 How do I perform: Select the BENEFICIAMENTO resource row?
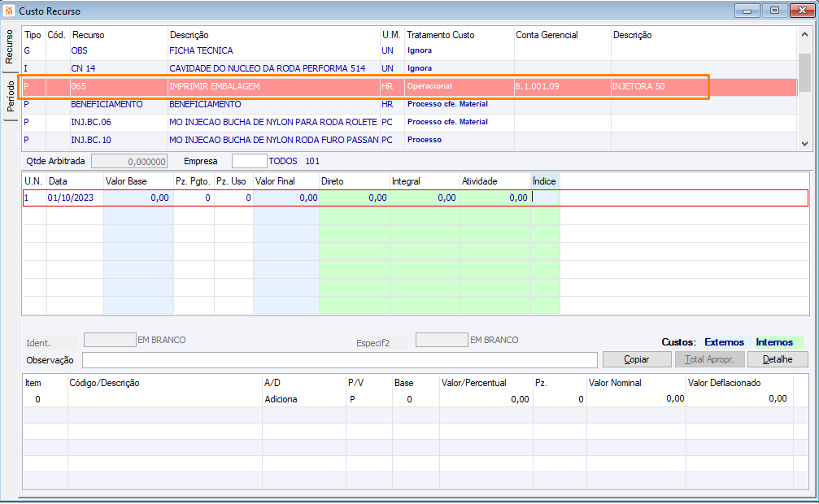click(x=410, y=104)
